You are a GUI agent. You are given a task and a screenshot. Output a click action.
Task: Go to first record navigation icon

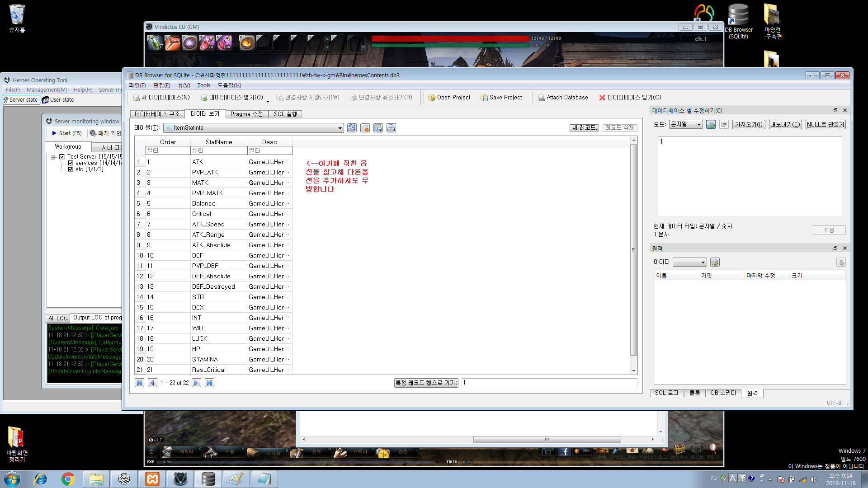pos(139,383)
